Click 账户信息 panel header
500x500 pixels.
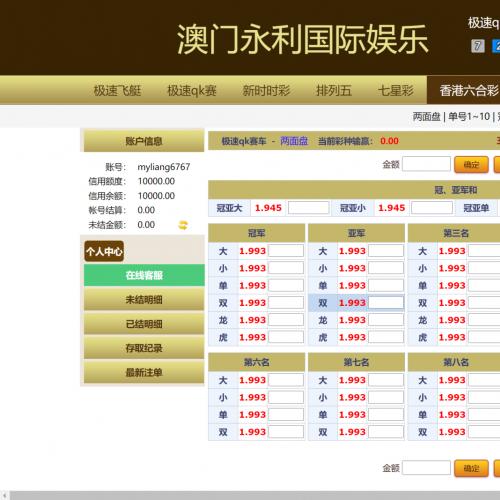(144, 141)
